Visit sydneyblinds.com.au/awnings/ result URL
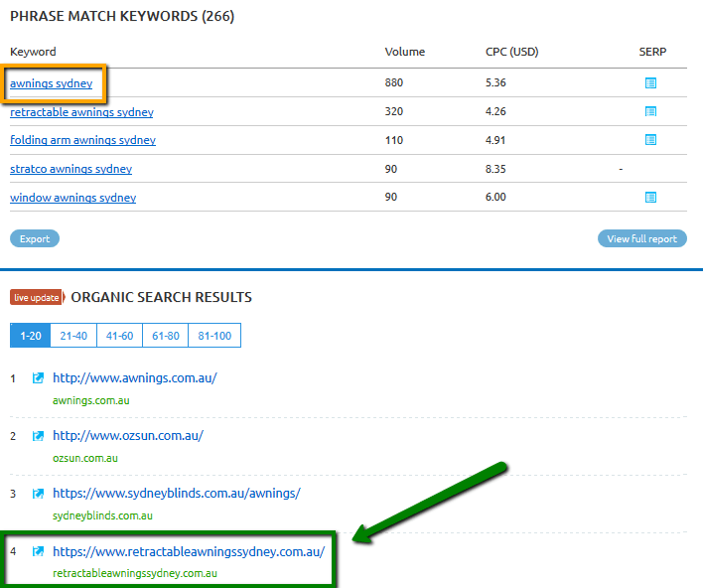This screenshot has width=703, height=588. pos(177,494)
